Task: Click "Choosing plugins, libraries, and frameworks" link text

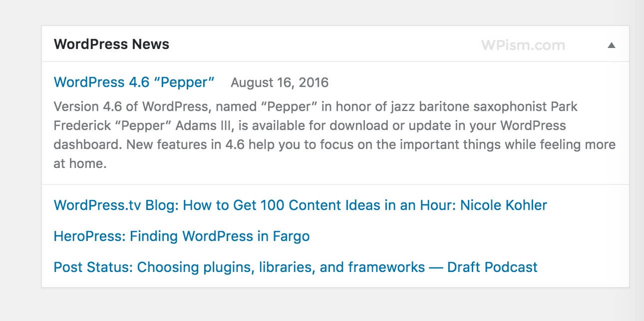Action: point(281,267)
